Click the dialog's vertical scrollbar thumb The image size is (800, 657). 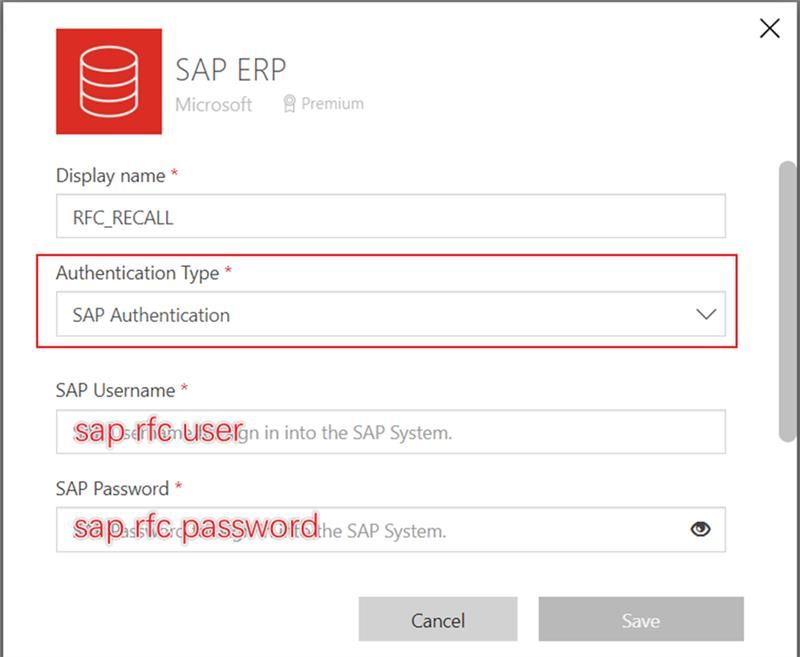click(788, 301)
